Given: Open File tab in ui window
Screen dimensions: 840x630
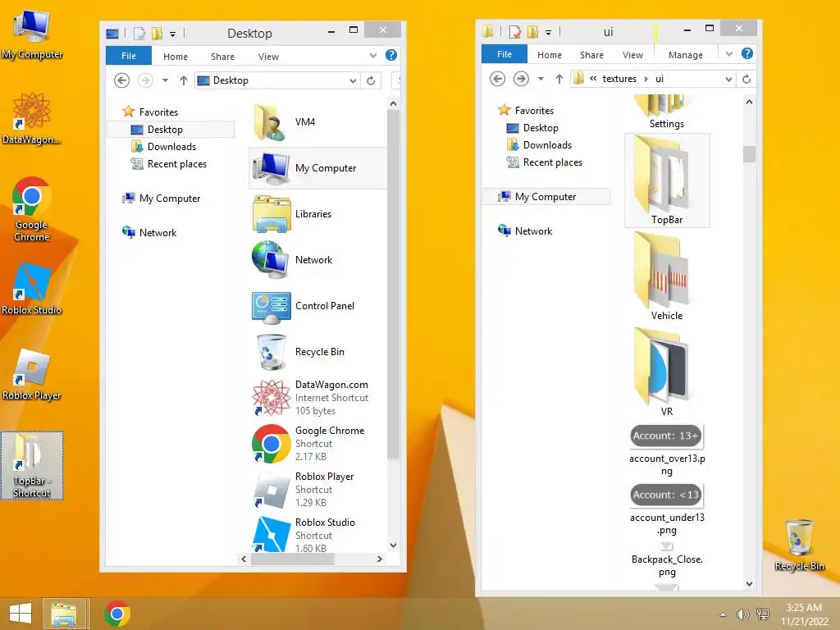Looking at the screenshot, I should pyautogui.click(x=504, y=54).
